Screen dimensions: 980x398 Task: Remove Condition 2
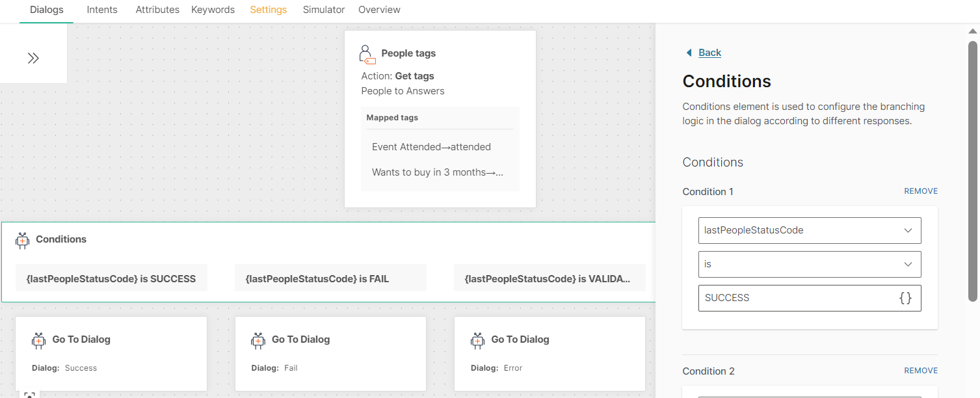920,371
